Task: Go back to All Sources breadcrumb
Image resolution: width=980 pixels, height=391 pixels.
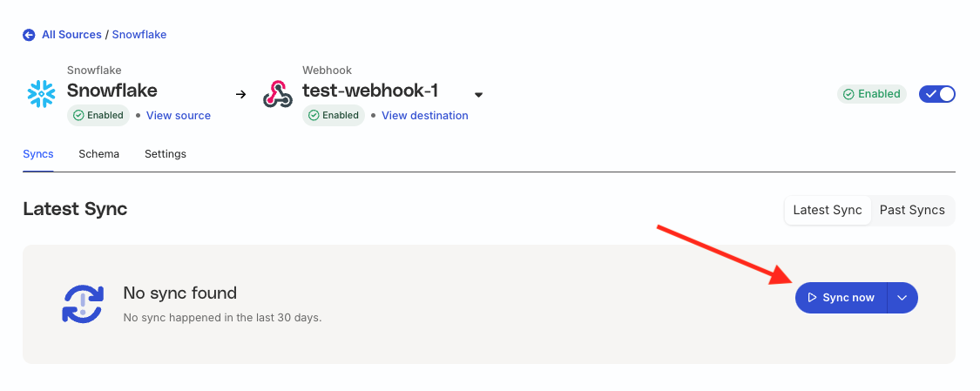Action: tap(71, 35)
